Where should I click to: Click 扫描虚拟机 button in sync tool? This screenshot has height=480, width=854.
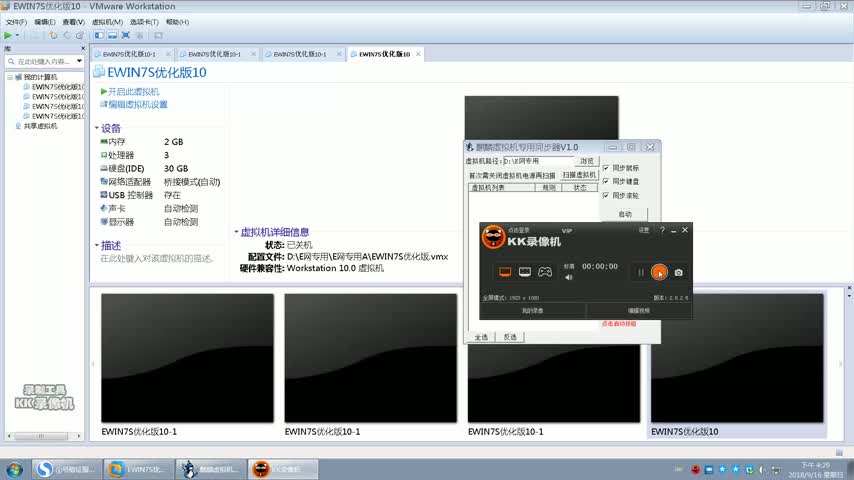579,175
